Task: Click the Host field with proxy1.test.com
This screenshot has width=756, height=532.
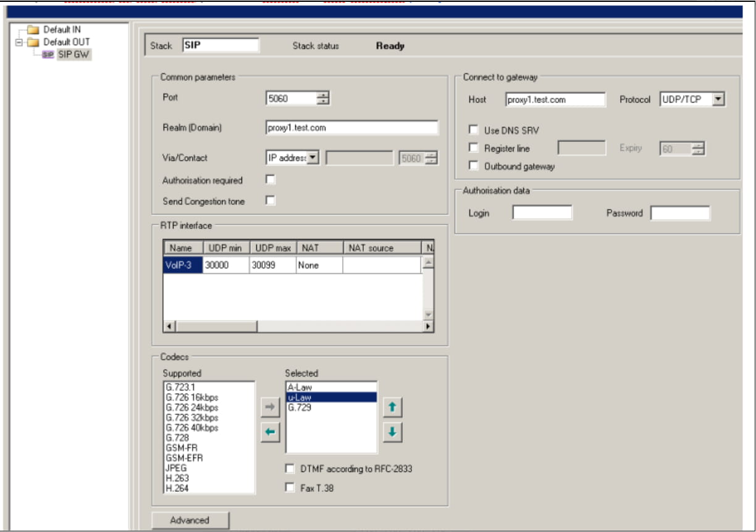Action: click(555, 99)
